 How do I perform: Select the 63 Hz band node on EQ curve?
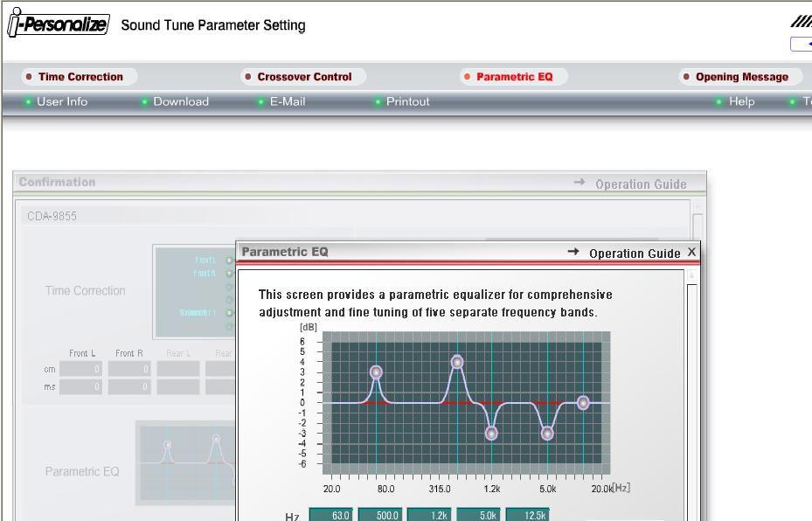coord(376,372)
